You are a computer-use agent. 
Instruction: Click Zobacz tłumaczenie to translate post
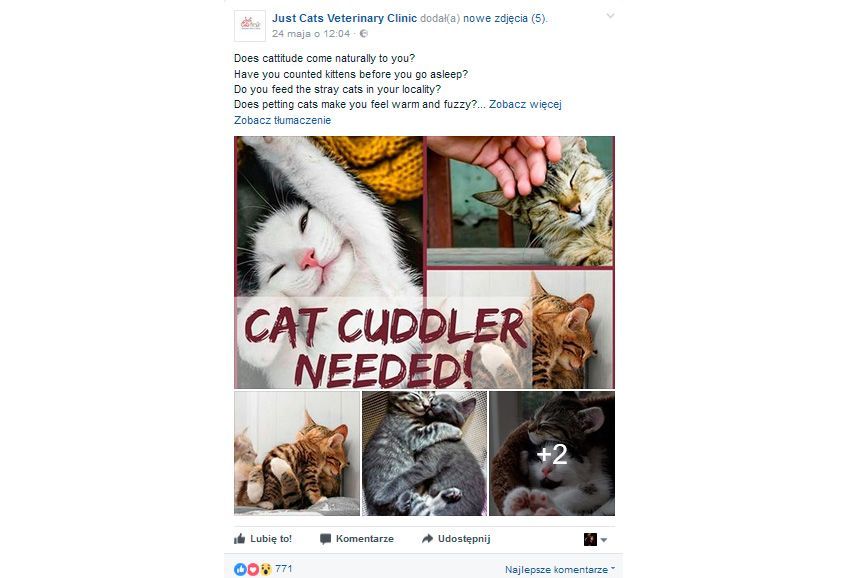282,120
